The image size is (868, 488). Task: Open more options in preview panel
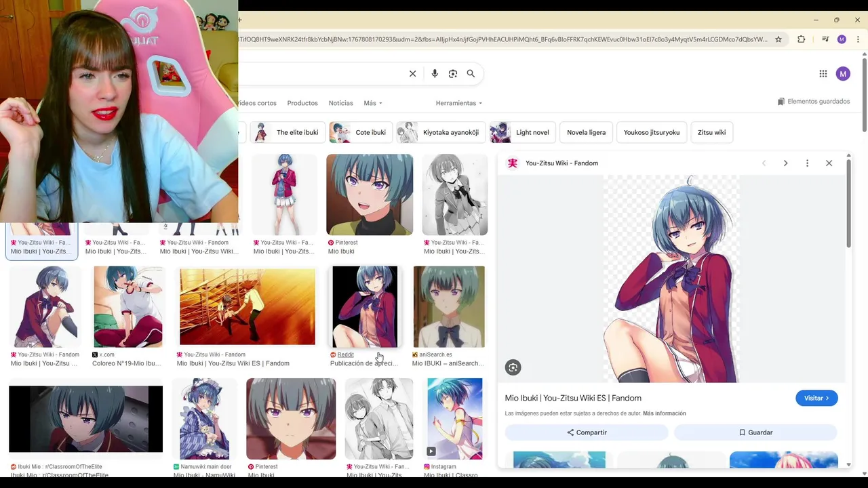(x=807, y=163)
